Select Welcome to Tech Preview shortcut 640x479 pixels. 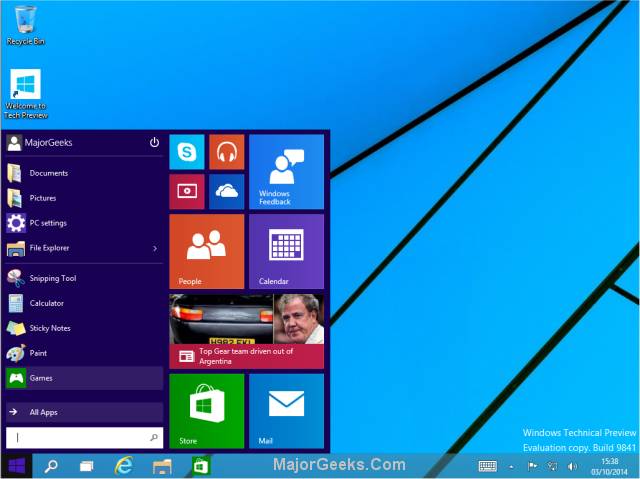[x=26, y=94]
